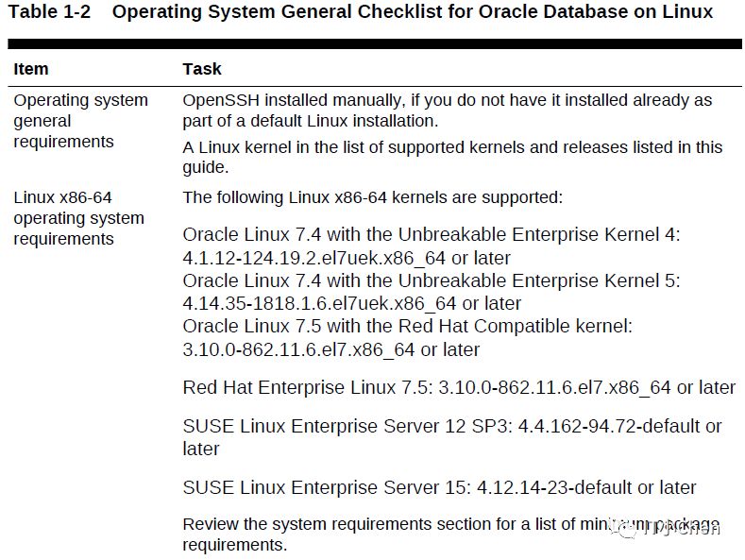Click the Linux kernel supported list sentence
The image size is (745, 560).
click(x=452, y=157)
